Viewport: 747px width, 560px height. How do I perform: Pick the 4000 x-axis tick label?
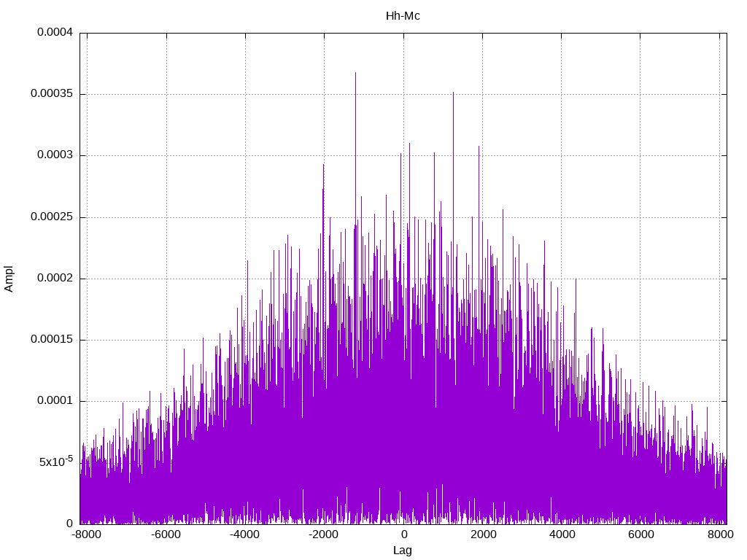tap(562, 534)
